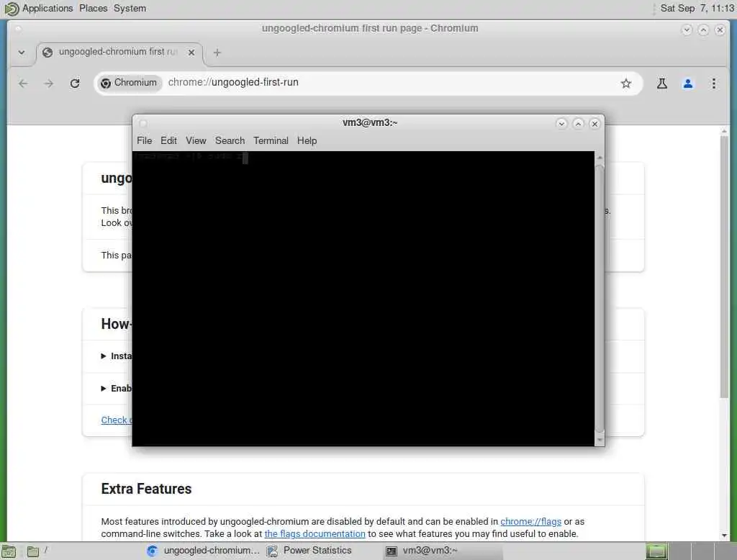
Task: Open Chromium three-dot menu
Action: [x=713, y=83]
